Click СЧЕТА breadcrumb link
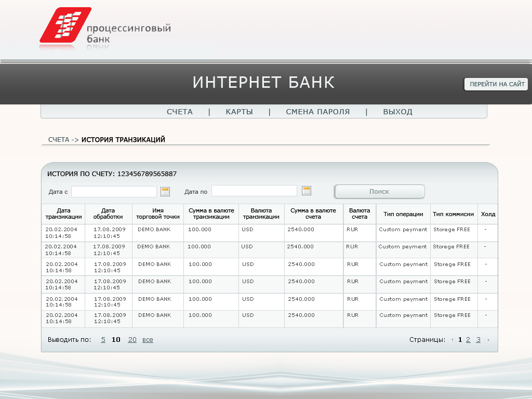 click(x=59, y=140)
